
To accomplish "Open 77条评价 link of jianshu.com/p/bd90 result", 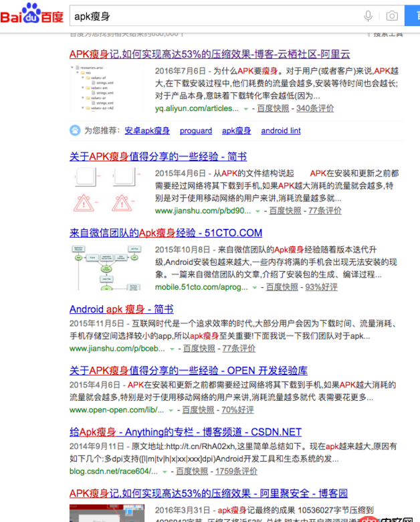I will (325, 210).
